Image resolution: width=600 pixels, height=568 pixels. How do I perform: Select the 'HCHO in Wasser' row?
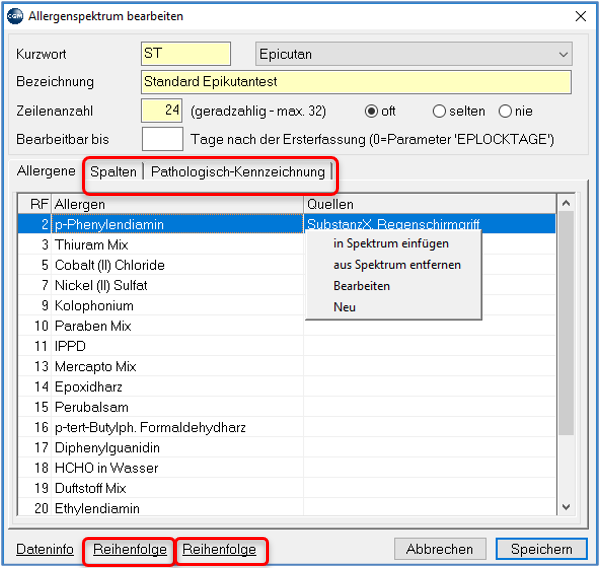(x=287, y=468)
